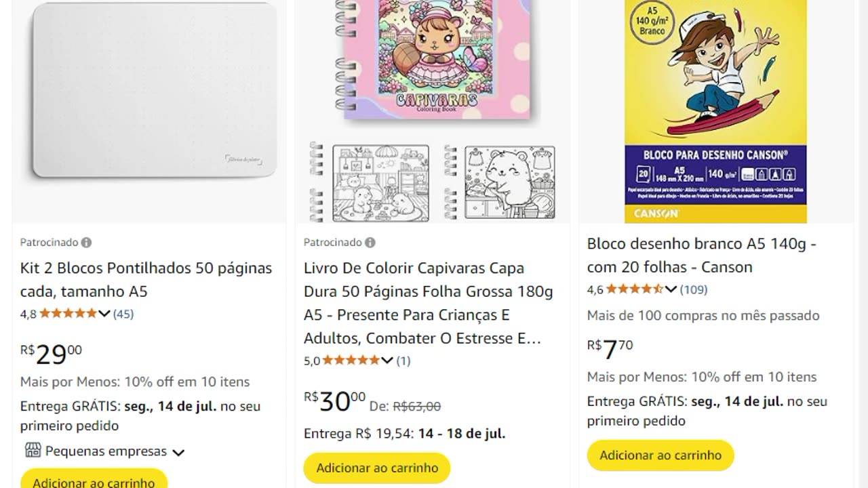868x488 pixels.
Task: Add Canson drawing pad to cart
Action: [660, 455]
